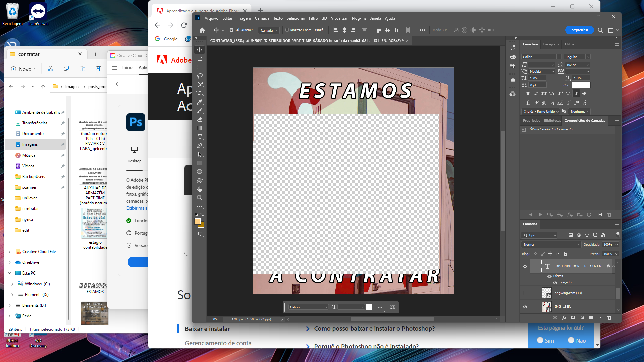
Task: Select the Horizontal Type tool
Action: click(x=200, y=137)
